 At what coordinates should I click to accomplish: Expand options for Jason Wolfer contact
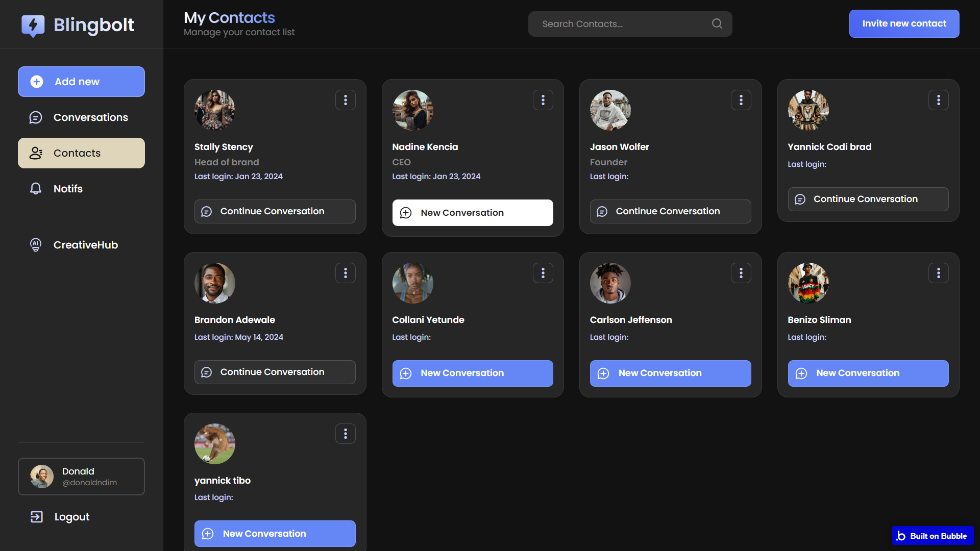[x=741, y=100]
